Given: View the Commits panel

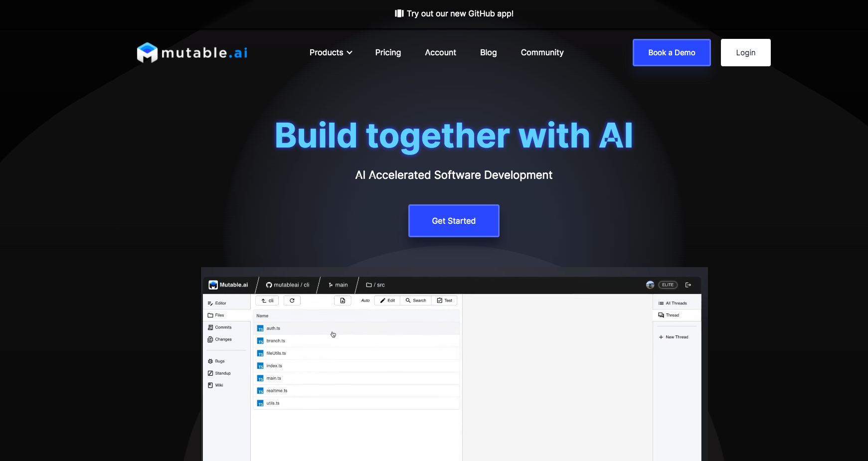Looking at the screenshot, I should pyautogui.click(x=222, y=327).
